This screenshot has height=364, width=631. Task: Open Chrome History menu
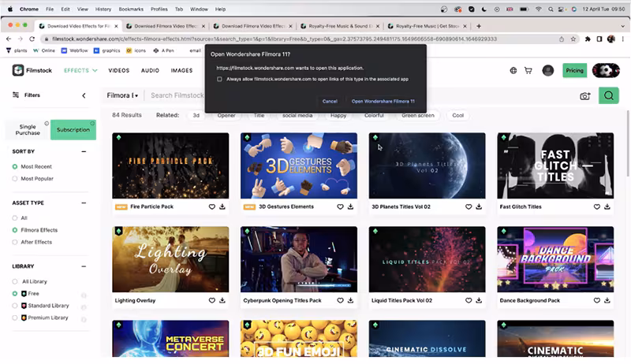coord(103,9)
